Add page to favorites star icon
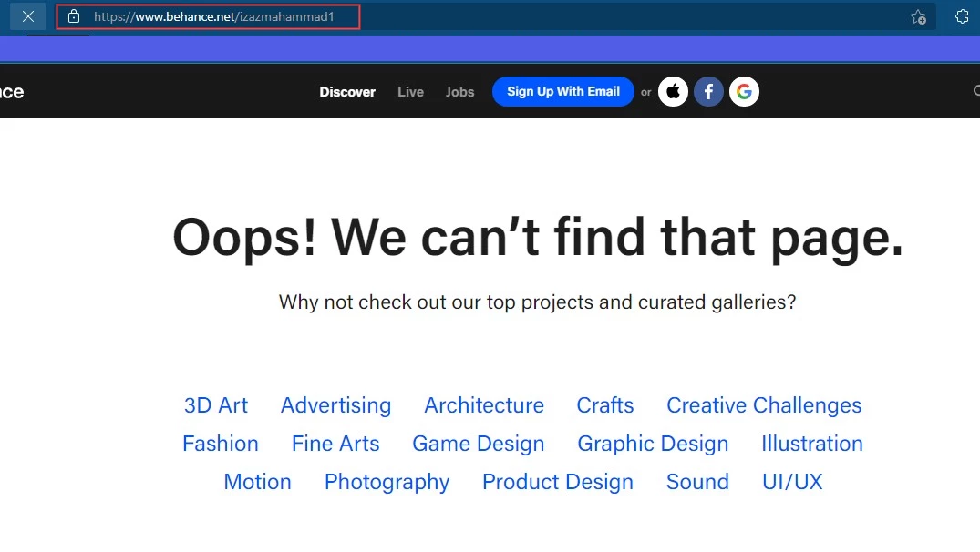Image resolution: width=980 pixels, height=552 pixels. (x=918, y=17)
